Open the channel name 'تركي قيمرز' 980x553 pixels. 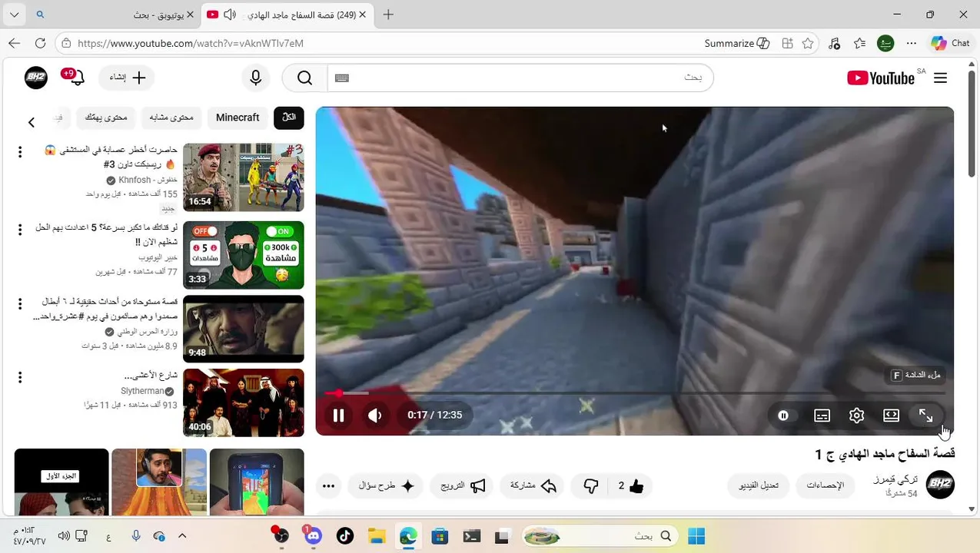point(895,479)
